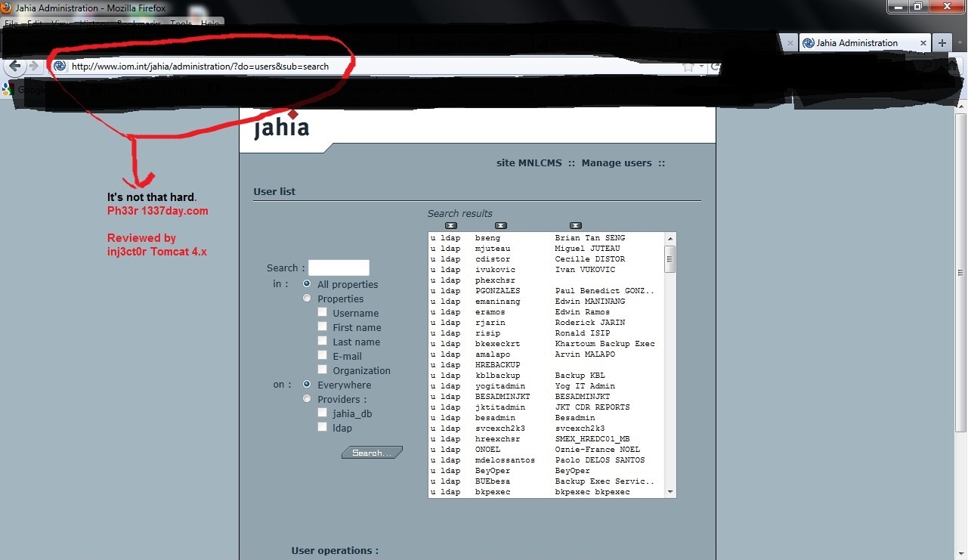Select user risip Ronald ISIP
Screen dimensions: 968x560
546,333
